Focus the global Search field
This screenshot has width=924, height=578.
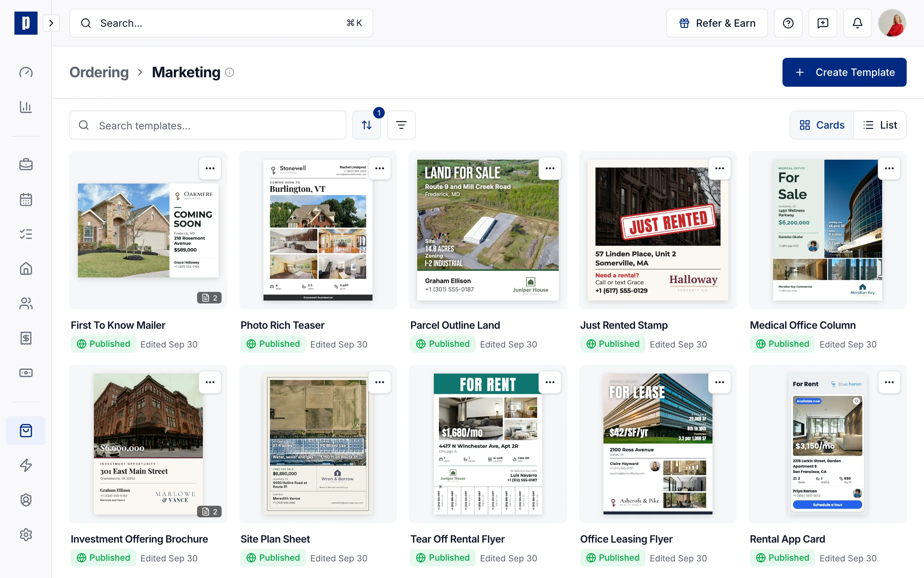(221, 23)
